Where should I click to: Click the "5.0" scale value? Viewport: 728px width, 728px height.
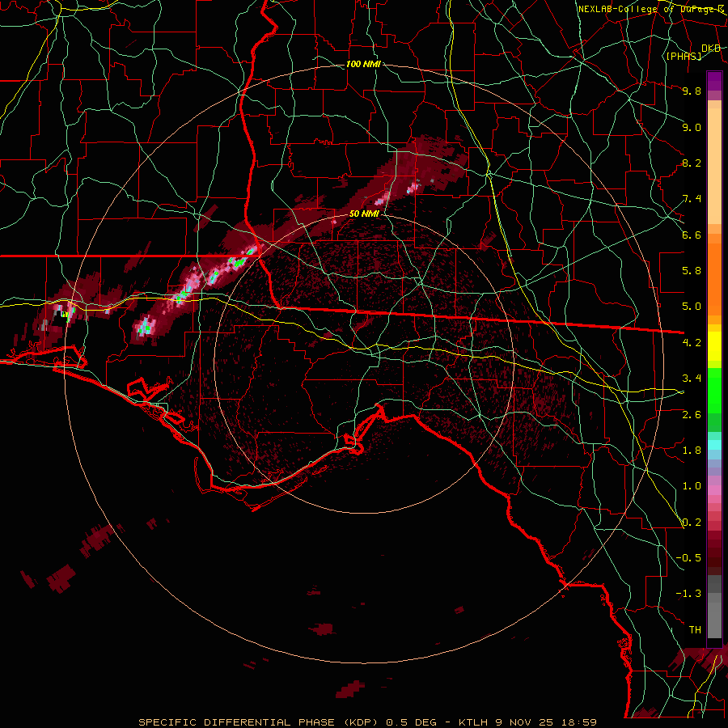[x=692, y=307]
